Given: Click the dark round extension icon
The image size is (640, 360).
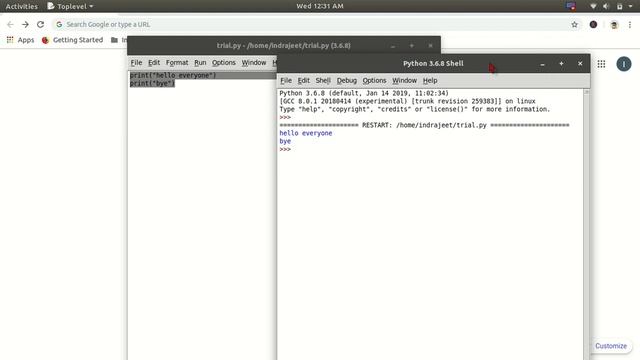Looking at the screenshot, I should click(593, 24).
